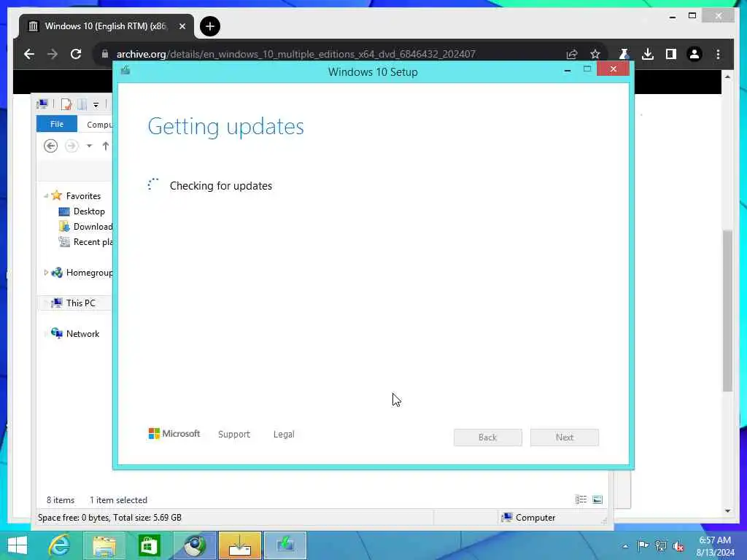Click the Back button in Windows 10 Setup

click(x=487, y=437)
